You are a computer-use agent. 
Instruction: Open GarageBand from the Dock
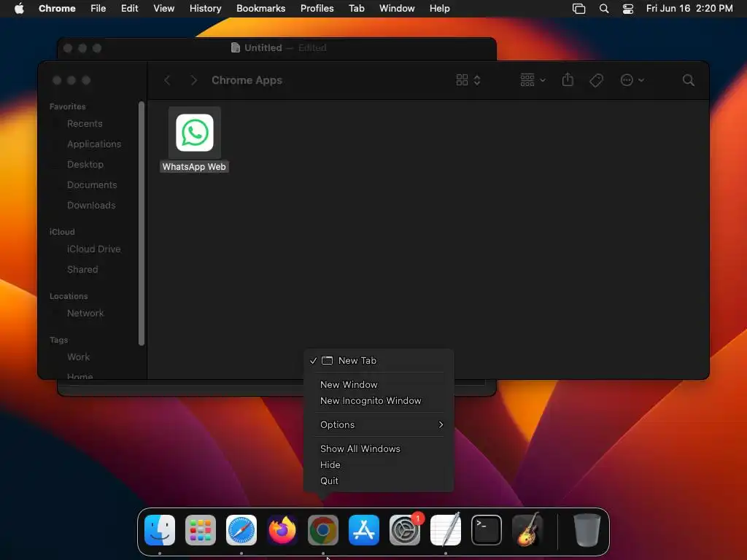pos(527,530)
